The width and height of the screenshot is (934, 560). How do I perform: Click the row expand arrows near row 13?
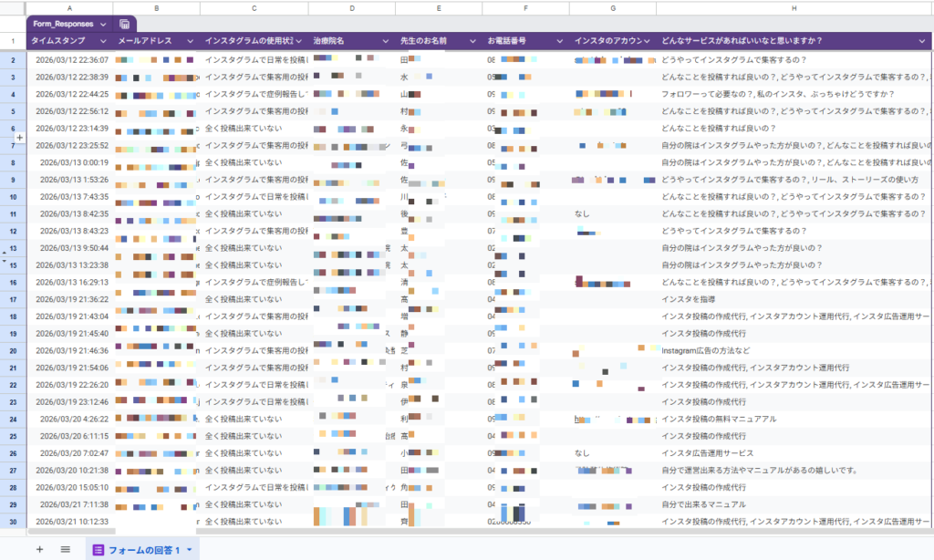(x=4, y=255)
